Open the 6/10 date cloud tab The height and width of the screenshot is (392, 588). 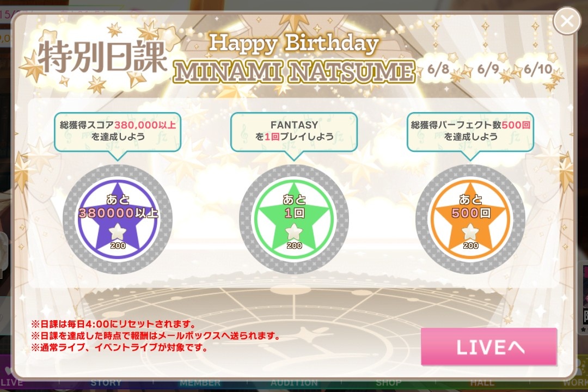(538, 69)
